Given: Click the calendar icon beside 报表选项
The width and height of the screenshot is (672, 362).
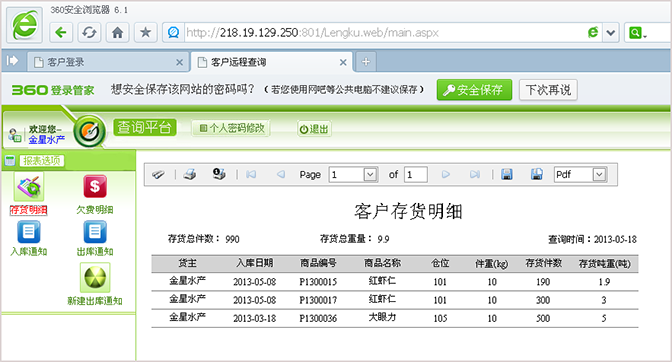Looking at the screenshot, I should click(x=10, y=161).
